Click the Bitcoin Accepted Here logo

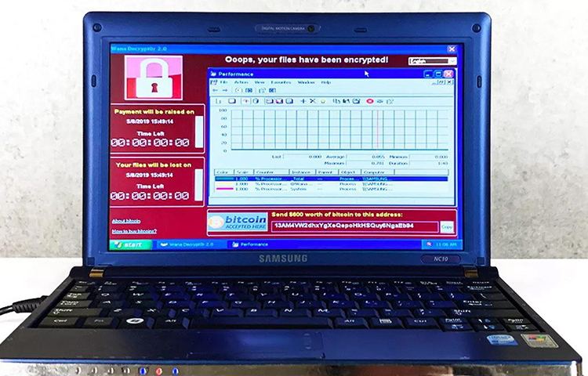(238, 222)
